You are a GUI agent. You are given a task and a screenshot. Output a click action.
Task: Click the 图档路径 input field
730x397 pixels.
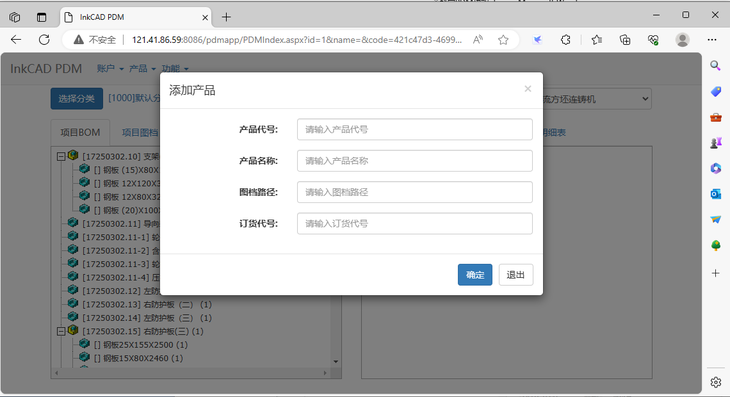pos(414,192)
